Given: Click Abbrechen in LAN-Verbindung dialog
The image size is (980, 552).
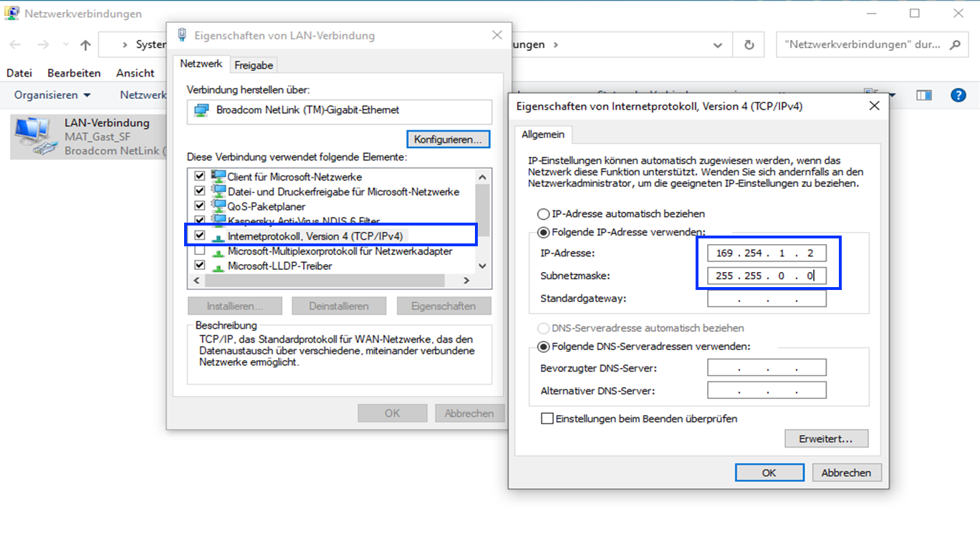Looking at the screenshot, I should pos(469,413).
